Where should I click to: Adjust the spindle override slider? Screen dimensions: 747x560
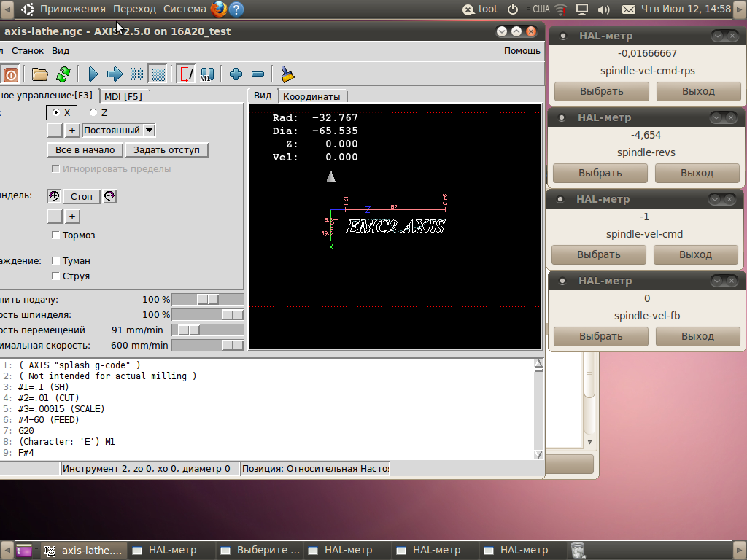208,315
